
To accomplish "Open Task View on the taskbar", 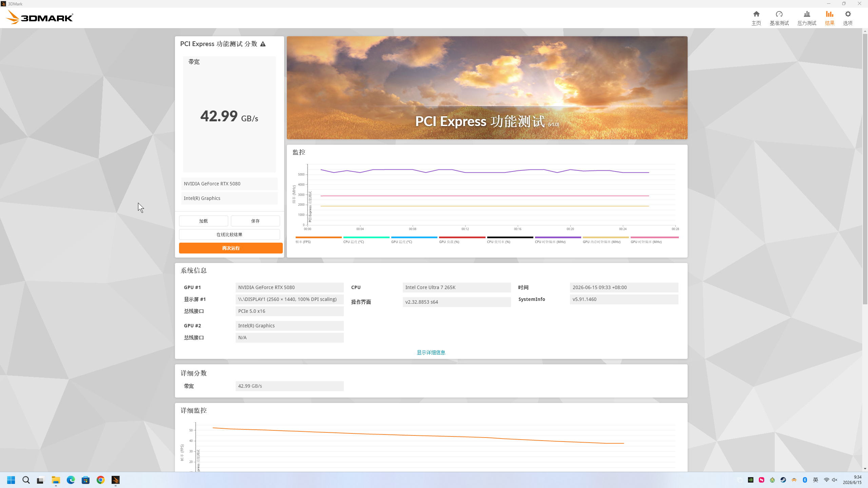I will coord(41,480).
